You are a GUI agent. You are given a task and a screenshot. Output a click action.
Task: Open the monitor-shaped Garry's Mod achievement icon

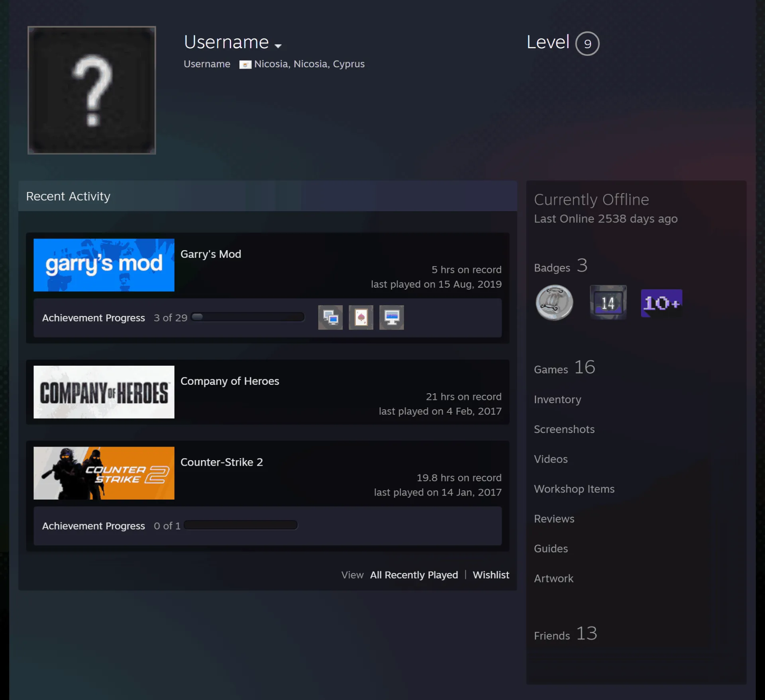392,318
